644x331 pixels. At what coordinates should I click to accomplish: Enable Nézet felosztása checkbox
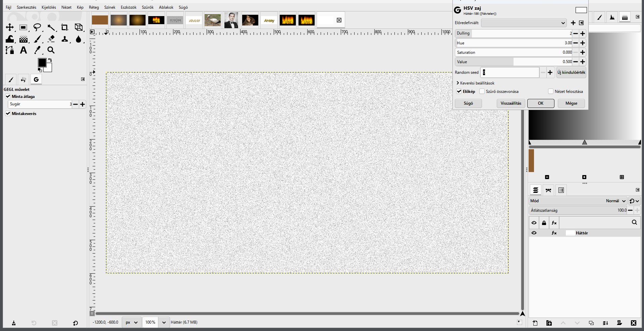pyautogui.click(x=551, y=91)
